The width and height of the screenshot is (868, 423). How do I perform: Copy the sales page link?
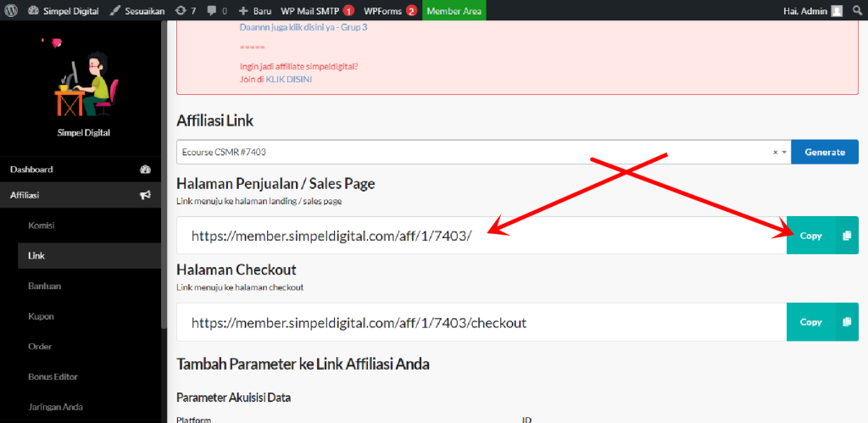pos(810,236)
